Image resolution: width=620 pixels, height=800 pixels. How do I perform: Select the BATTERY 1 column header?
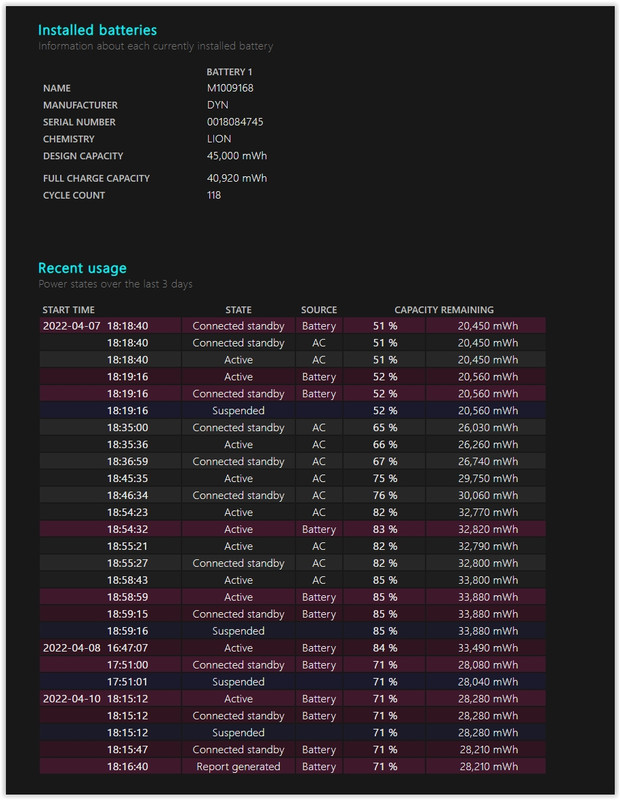[229, 72]
